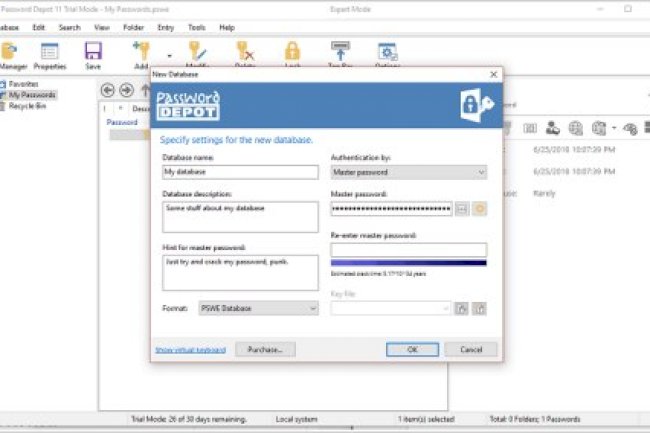This screenshot has height=433, width=650.
Task: Click the Top Bar toolbar icon
Action: [x=340, y=54]
